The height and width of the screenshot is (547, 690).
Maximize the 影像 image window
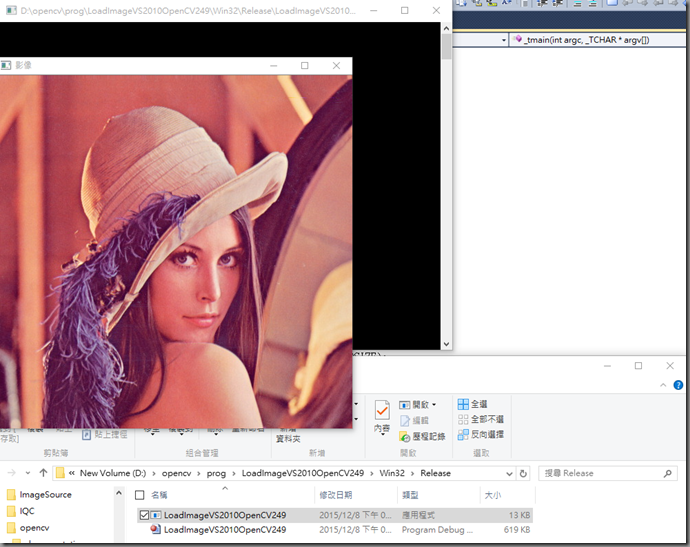pyautogui.click(x=305, y=66)
